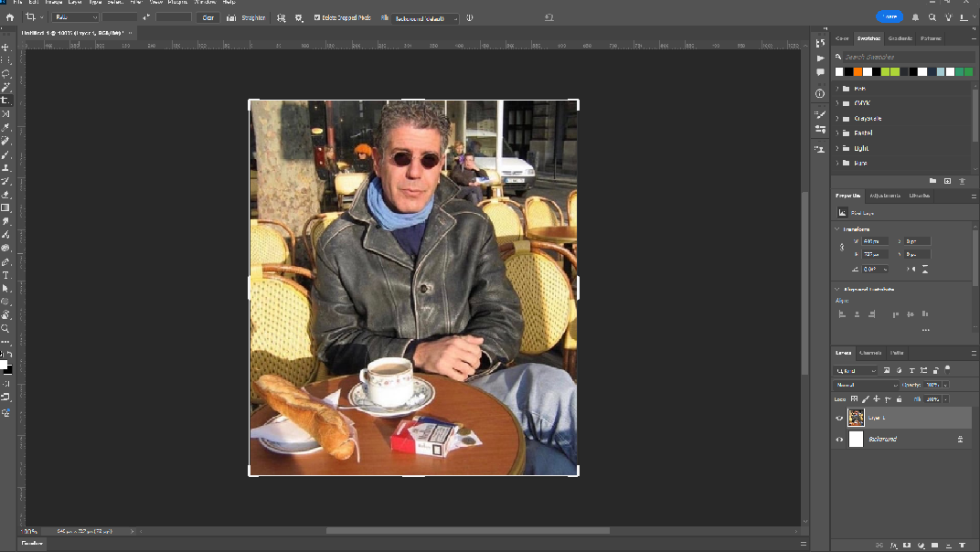980x552 pixels.
Task: Click the search magnifier icon top right
Action: pos(932,17)
